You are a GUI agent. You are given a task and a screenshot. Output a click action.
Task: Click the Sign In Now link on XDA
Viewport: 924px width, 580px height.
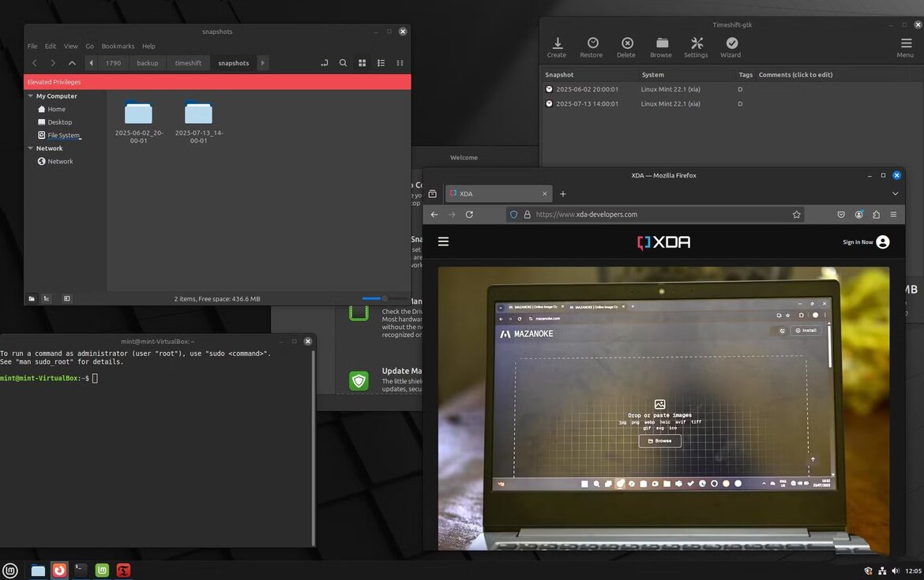(857, 242)
